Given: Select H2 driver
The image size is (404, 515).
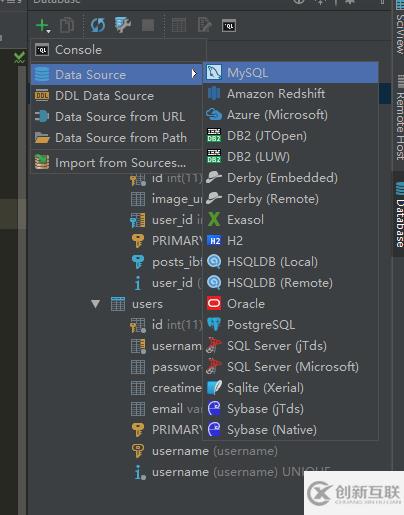Looking at the screenshot, I should tap(291, 241).
